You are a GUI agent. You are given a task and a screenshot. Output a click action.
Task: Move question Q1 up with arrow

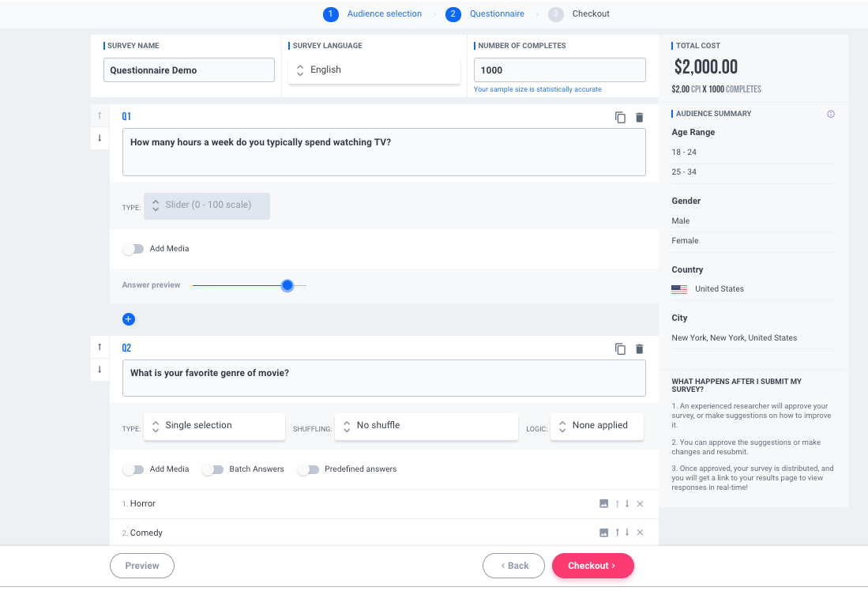[x=100, y=115]
